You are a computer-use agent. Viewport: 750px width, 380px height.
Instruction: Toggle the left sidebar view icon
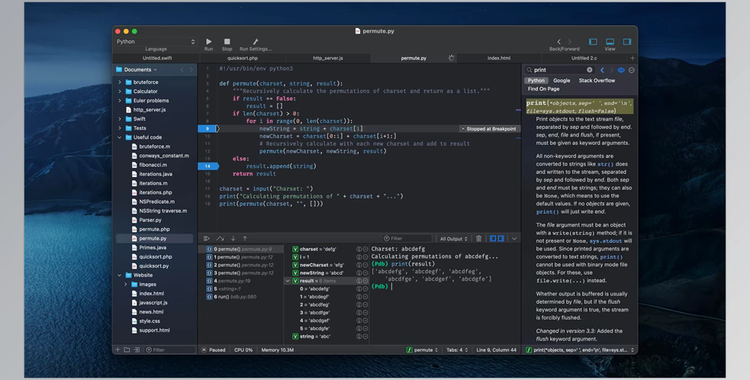click(x=593, y=42)
